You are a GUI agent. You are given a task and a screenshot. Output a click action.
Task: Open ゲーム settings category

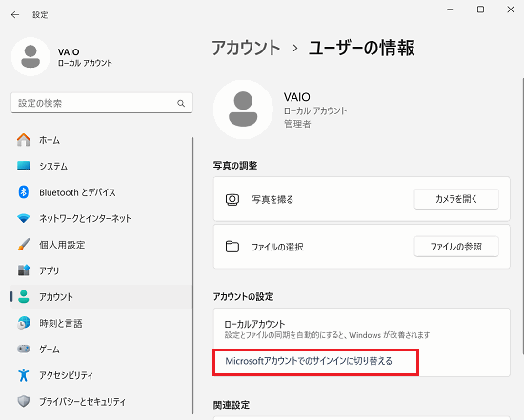[102, 349]
